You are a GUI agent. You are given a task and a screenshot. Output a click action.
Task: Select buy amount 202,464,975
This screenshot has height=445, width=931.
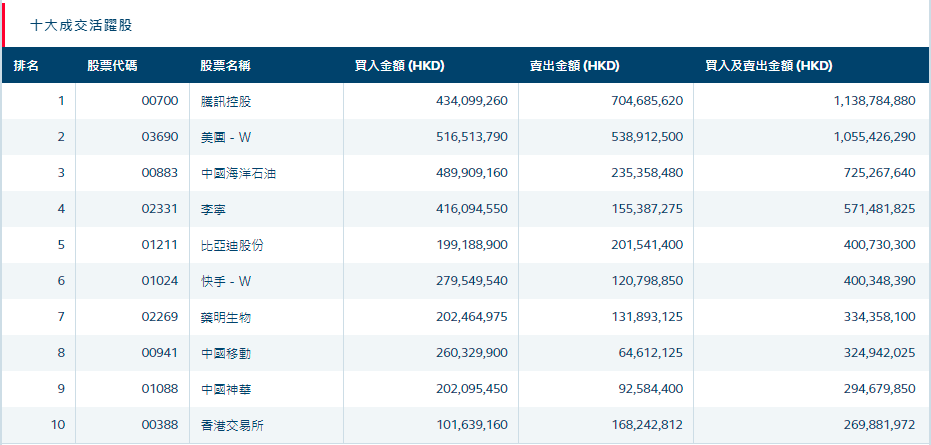[472, 317]
